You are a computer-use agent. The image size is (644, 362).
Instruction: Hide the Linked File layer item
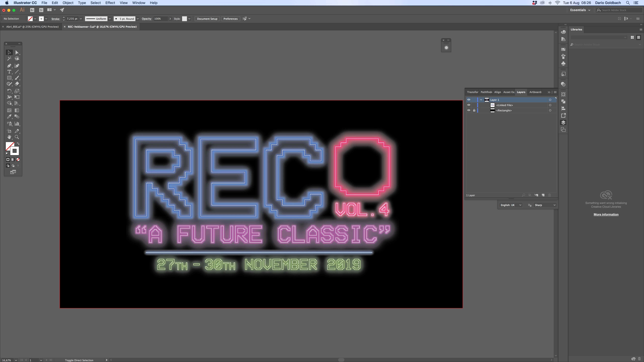[469, 105]
